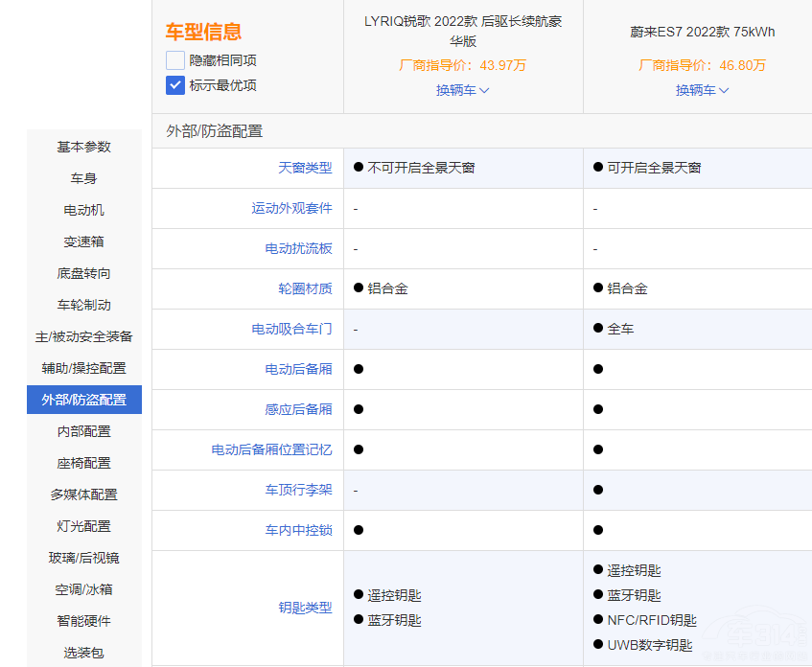Click the 天窗类型 parameter link
This screenshot has height=667, width=812.
click(305, 168)
